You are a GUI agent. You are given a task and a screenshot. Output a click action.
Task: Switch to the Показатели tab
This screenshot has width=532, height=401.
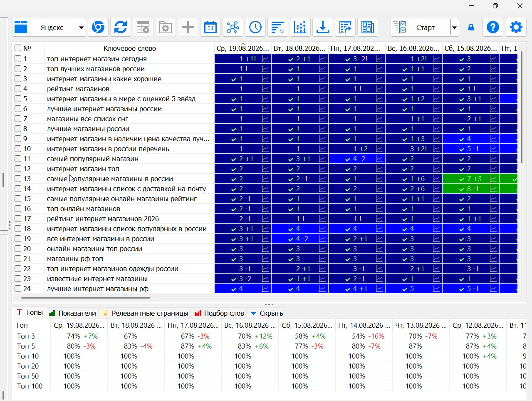pyautogui.click(x=72, y=313)
